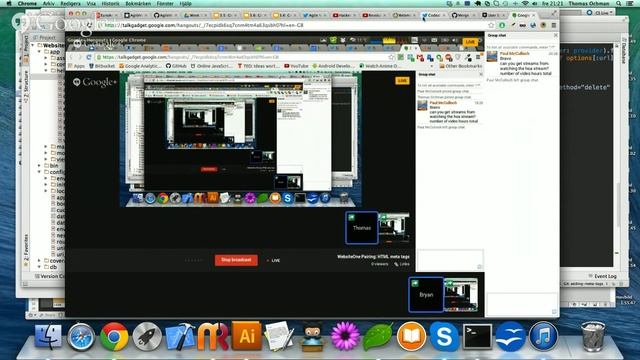The height and width of the screenshot is (360, 640).
Task: Open the YouTube bookmark
Action: (296, 66)
